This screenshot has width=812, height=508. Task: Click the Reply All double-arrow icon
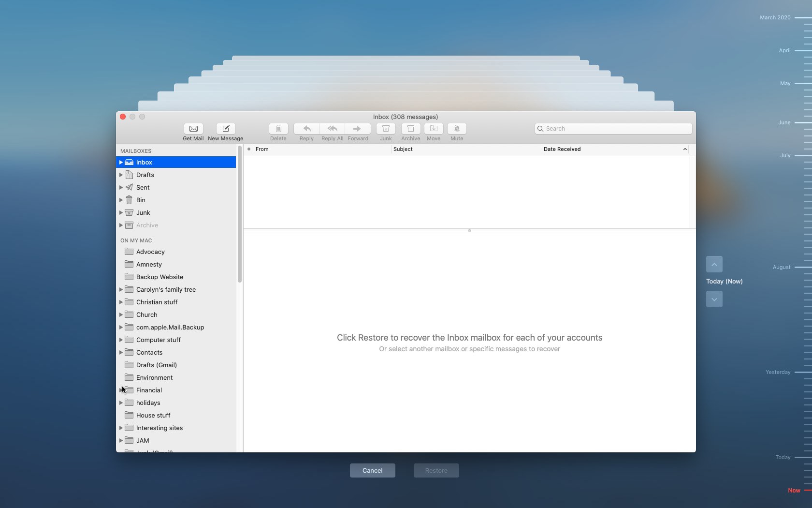tap(333, 129)
